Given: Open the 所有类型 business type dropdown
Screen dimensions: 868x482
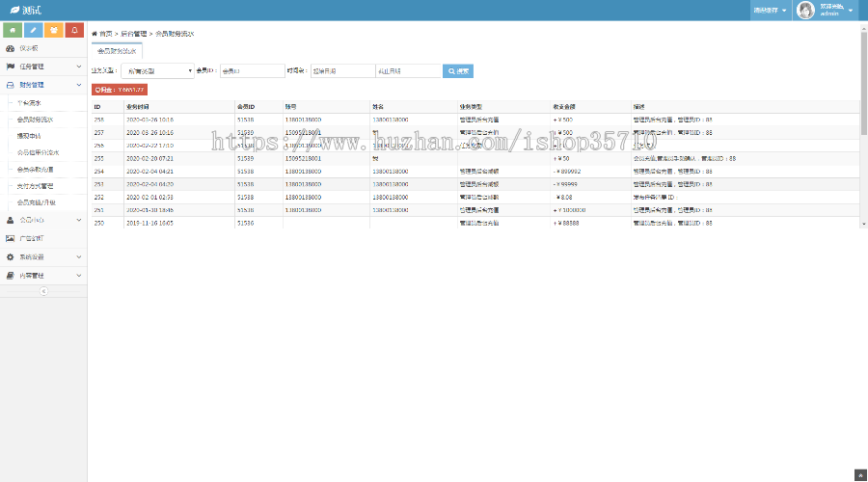Looking at the screenshot, I should pyautogui.click(x=156, y=71).
